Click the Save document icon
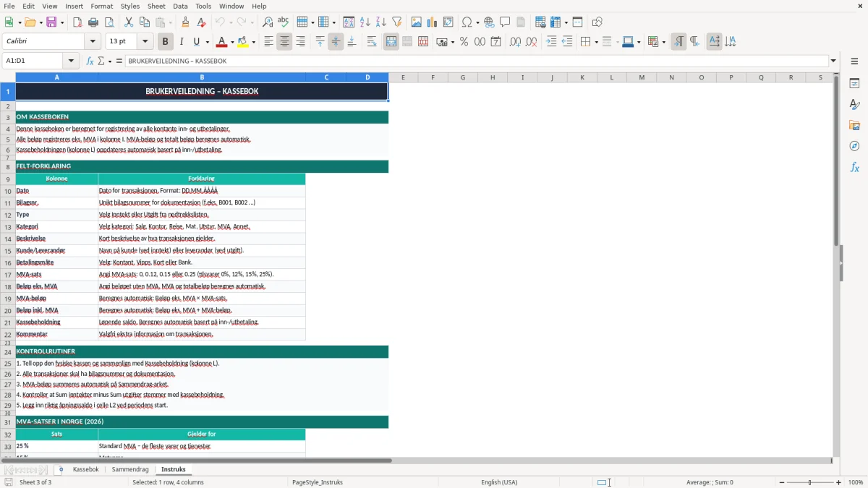This screenshot has height=488, width=868. 52,22
